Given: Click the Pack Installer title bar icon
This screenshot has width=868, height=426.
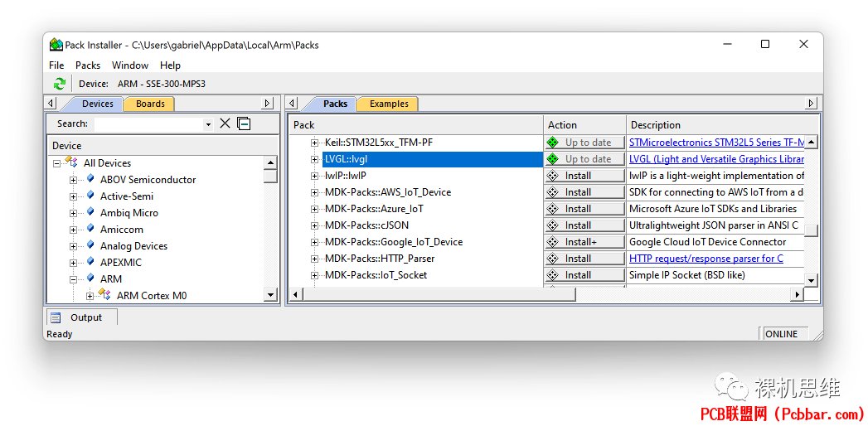Looking at the screenshot, I should click(56, 45).
